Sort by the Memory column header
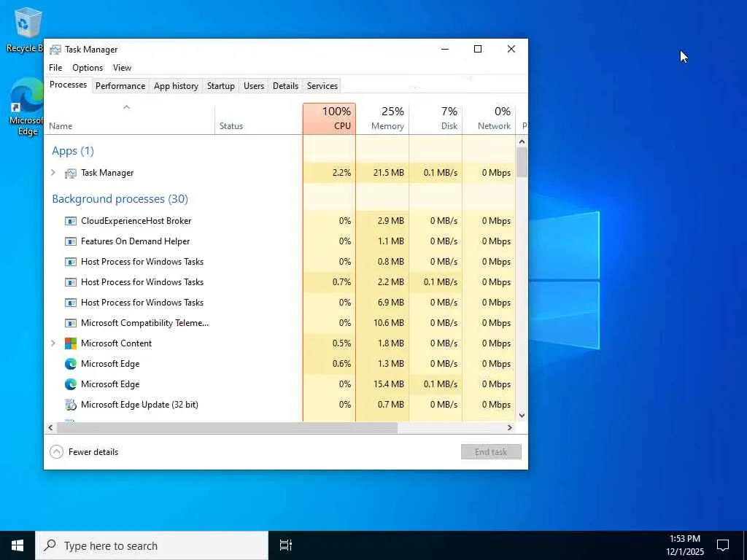 [382, 119]
